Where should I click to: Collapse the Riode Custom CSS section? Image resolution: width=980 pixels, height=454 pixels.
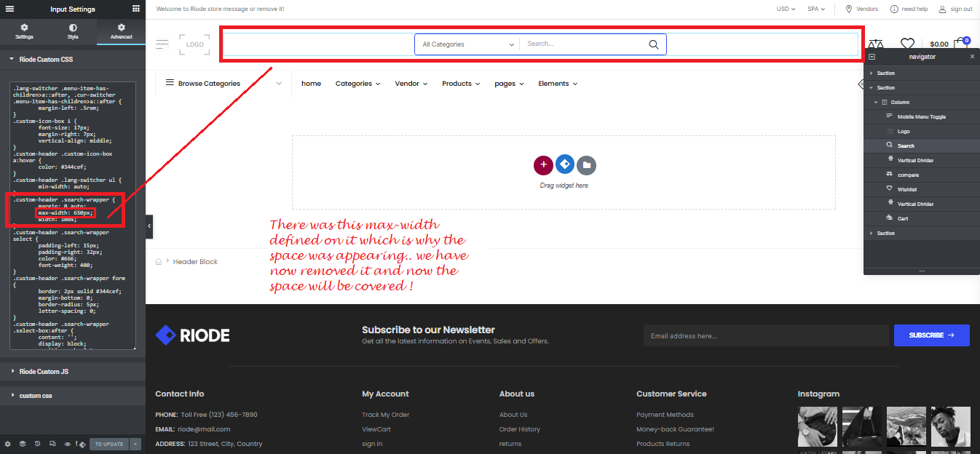click(x=73, y=60)
